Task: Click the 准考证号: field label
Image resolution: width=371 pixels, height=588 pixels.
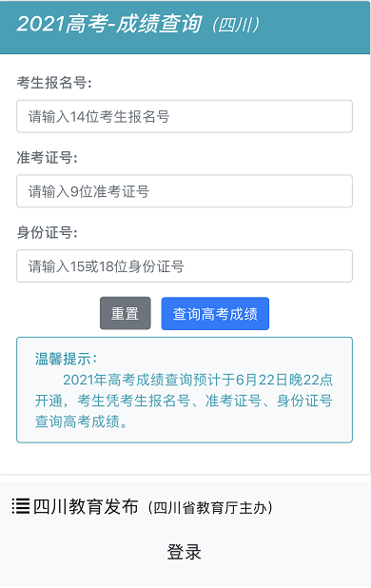Action: point(48,158)
